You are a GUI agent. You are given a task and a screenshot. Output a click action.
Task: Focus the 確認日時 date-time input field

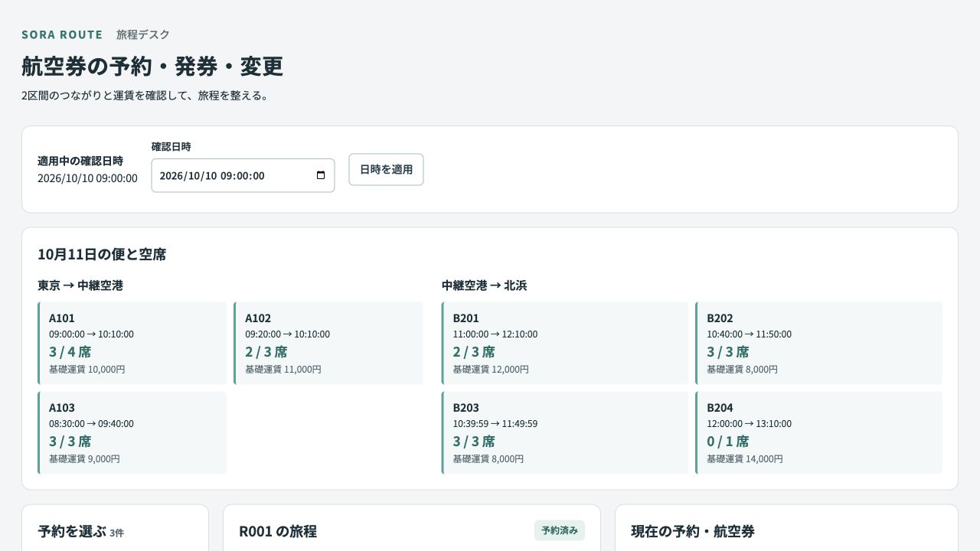click(243, 175)
